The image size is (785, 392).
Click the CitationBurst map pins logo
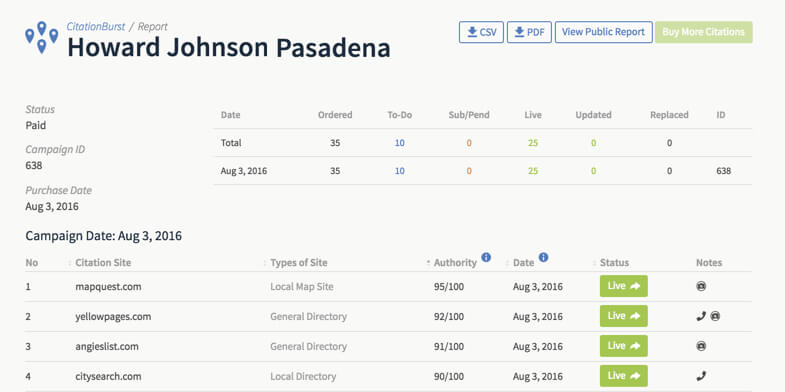coord(42,37)
